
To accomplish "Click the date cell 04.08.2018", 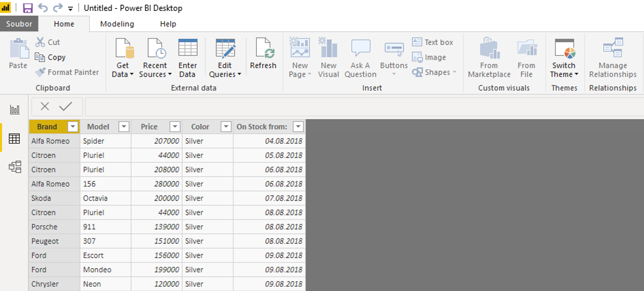I will [x=269, y=141].
